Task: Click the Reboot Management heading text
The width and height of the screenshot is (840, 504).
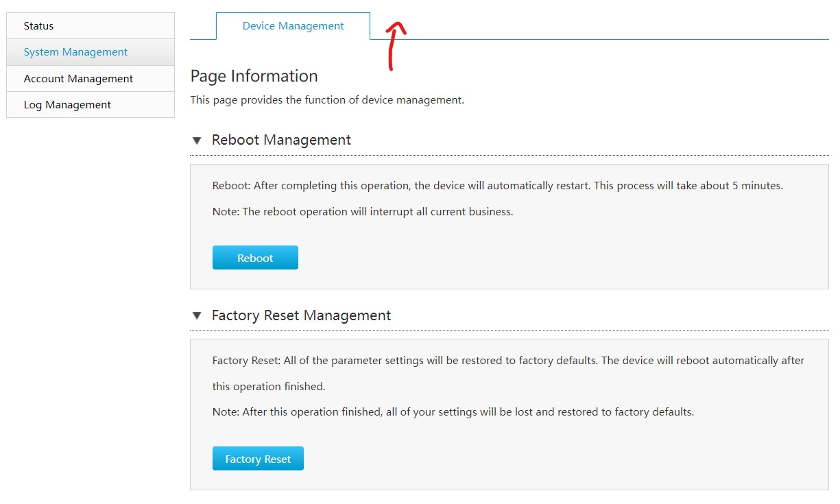Action: coord(281,140)
